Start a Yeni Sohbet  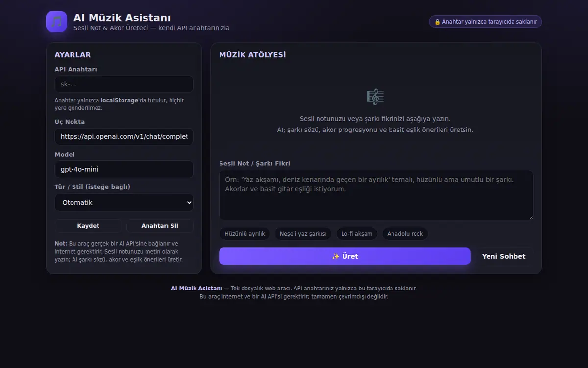click(504, 256)
